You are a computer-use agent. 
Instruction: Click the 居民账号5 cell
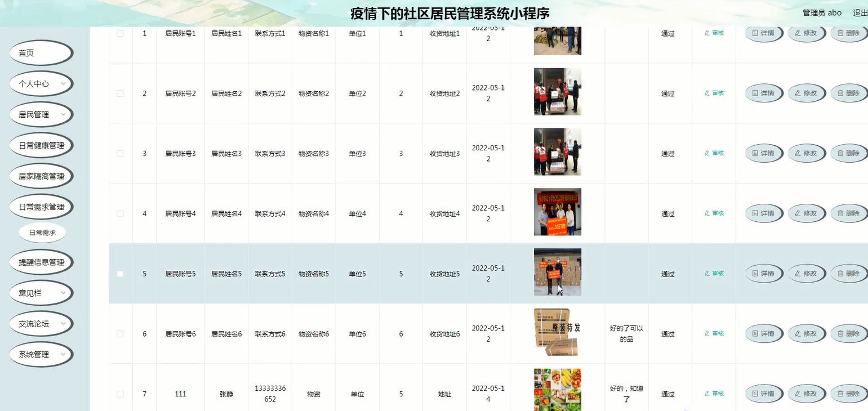tap(180, 274)
